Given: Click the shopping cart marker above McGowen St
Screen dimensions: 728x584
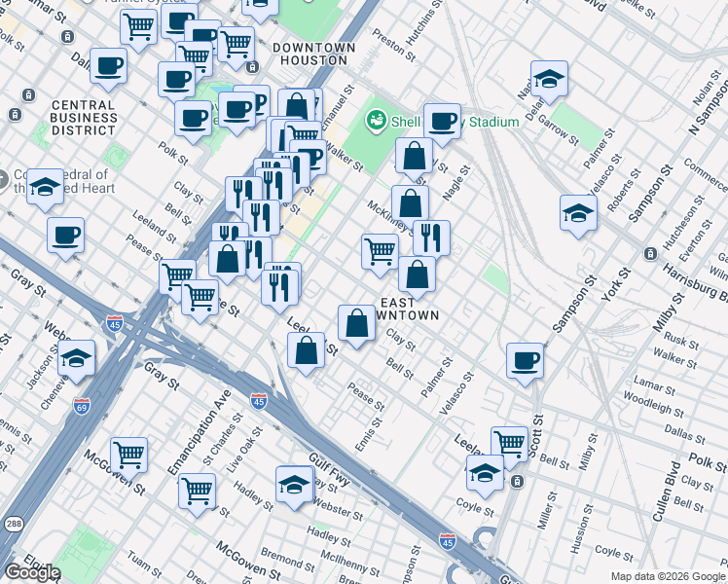Looking at the screenshot, I should (129, 458).
